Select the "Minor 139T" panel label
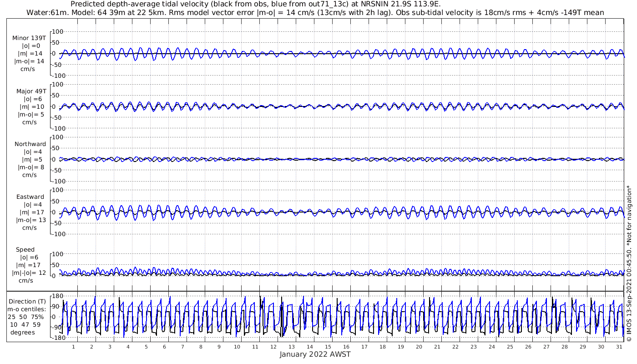Image resolution: width=637 pixels, height=364 pixels. (x=29, y=38)
